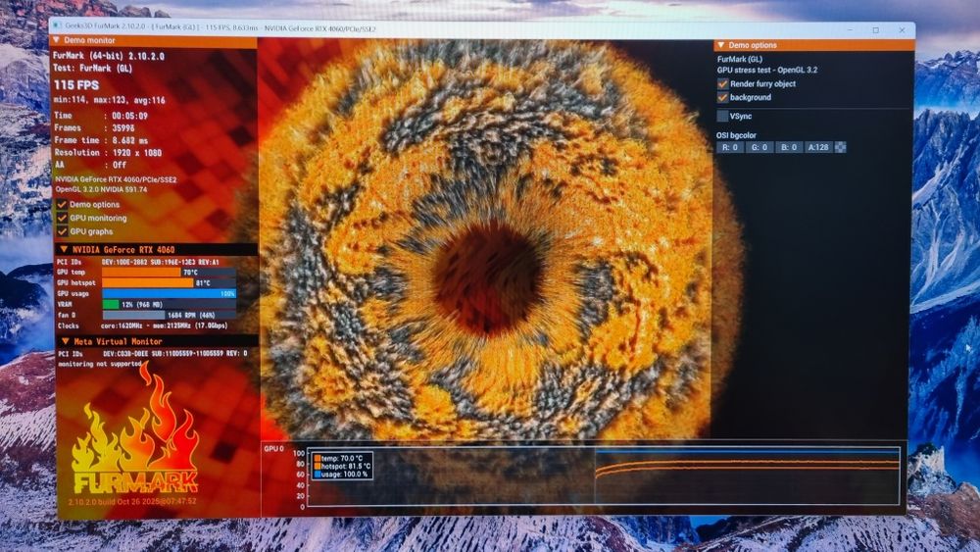Click 'FurMark (64-bit) 2.10.2.0' text

click(x=109, y=56)
